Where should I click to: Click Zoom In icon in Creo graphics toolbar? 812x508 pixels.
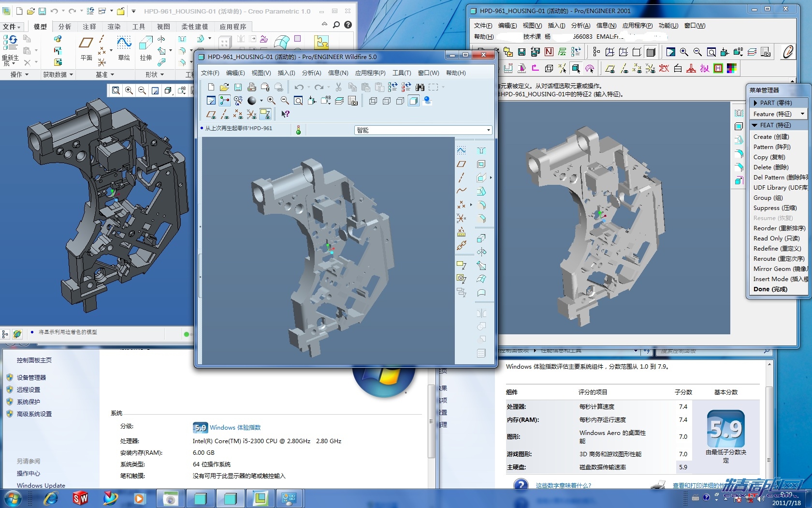(129, 90)
